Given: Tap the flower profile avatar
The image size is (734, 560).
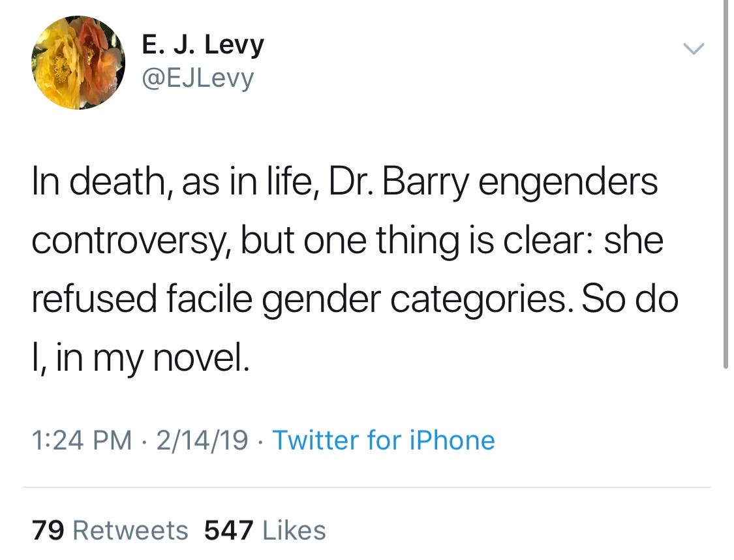Looking at the screenshot, I should [x=78, y=62].
